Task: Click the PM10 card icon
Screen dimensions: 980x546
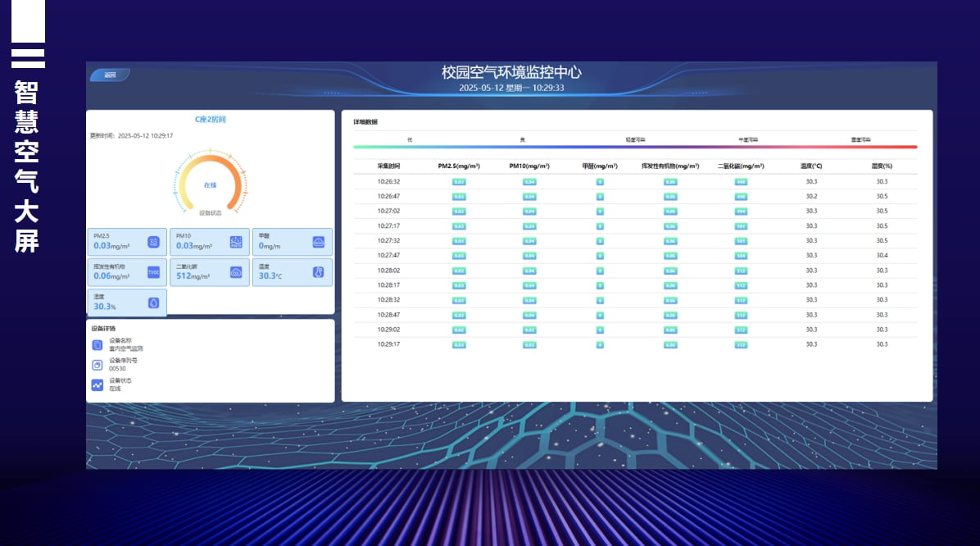Action: (236, 242)
